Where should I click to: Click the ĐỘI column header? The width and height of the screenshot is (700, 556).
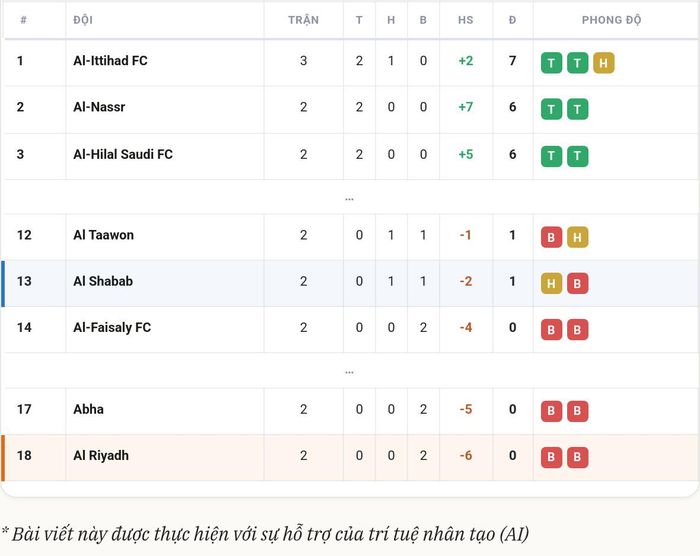83,20
